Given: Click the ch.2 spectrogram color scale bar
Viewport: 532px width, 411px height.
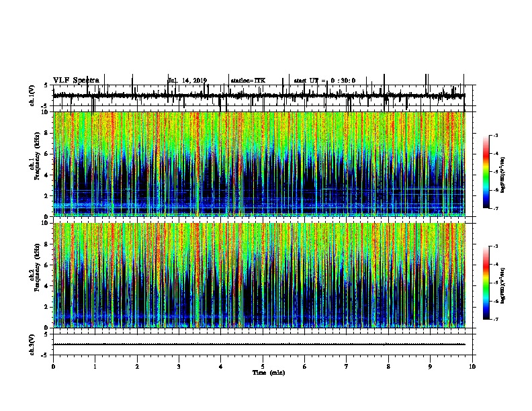Looking at the screenshot, I should pos(486,283).
